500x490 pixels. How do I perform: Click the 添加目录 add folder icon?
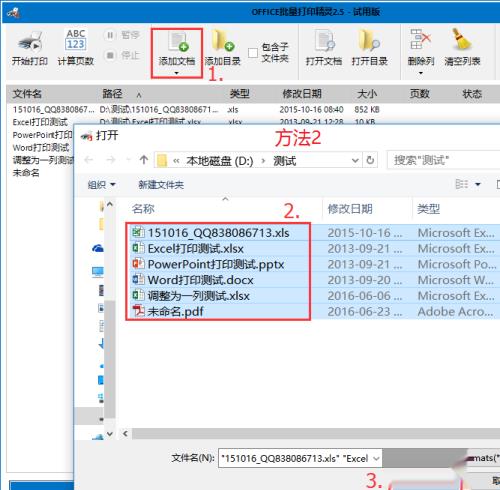[223, 40]
